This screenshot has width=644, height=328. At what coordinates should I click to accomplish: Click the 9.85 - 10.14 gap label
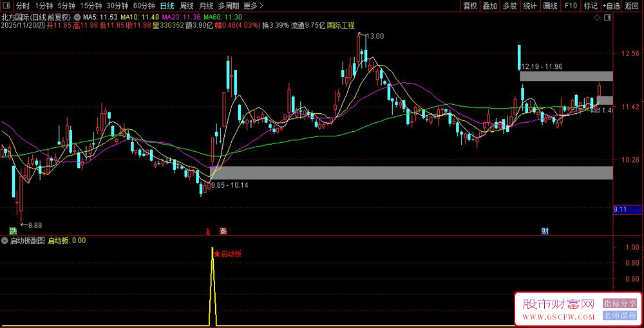click(230, 185)
